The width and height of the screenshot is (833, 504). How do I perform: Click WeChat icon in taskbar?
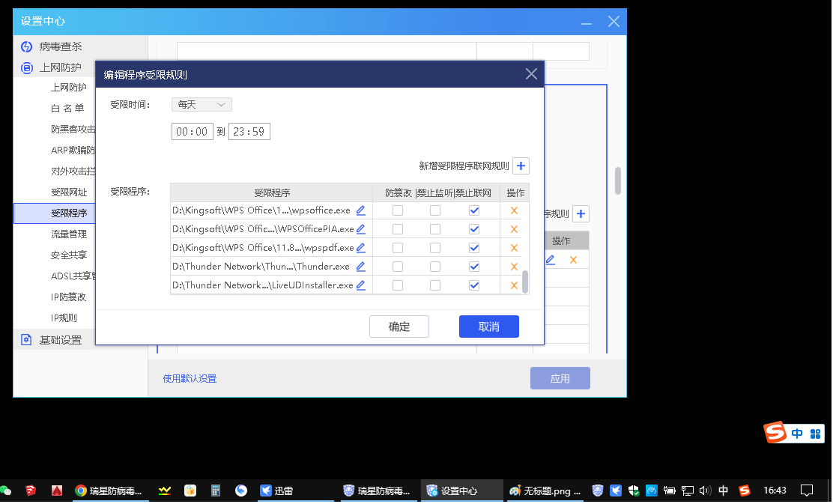point(6,491)
